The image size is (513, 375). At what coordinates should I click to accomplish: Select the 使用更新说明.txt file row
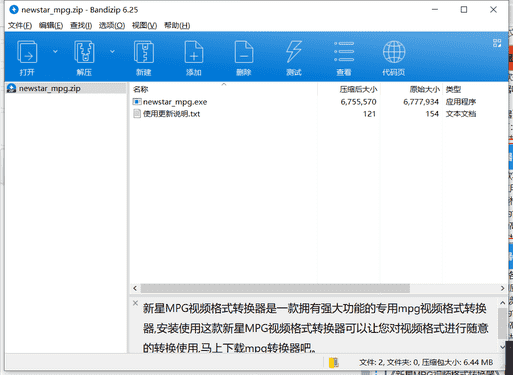coord(318,114)
